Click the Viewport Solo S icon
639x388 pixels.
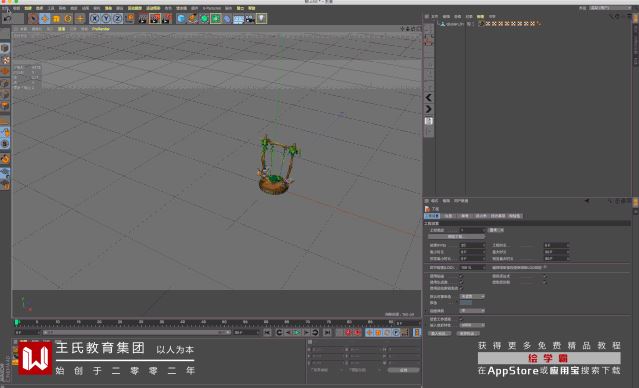(5, 143)
